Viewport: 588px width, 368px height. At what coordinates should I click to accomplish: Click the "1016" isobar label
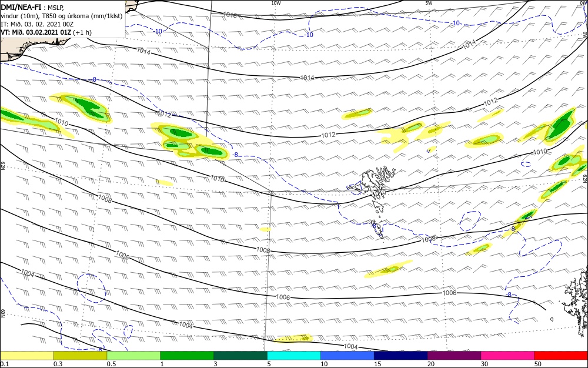[x=230, y=15]
